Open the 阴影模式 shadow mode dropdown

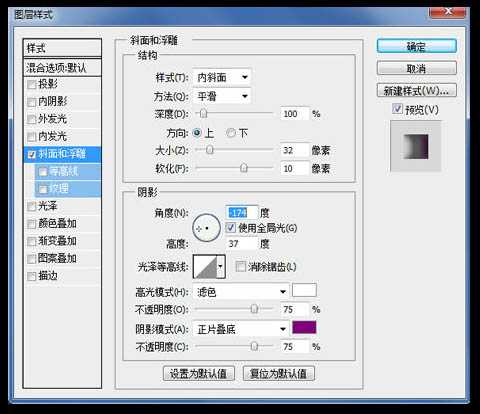pos(241,329)
